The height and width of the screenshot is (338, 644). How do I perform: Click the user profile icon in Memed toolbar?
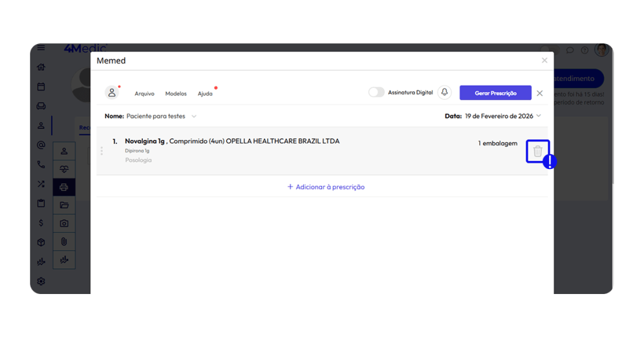(x=112, y=92)
